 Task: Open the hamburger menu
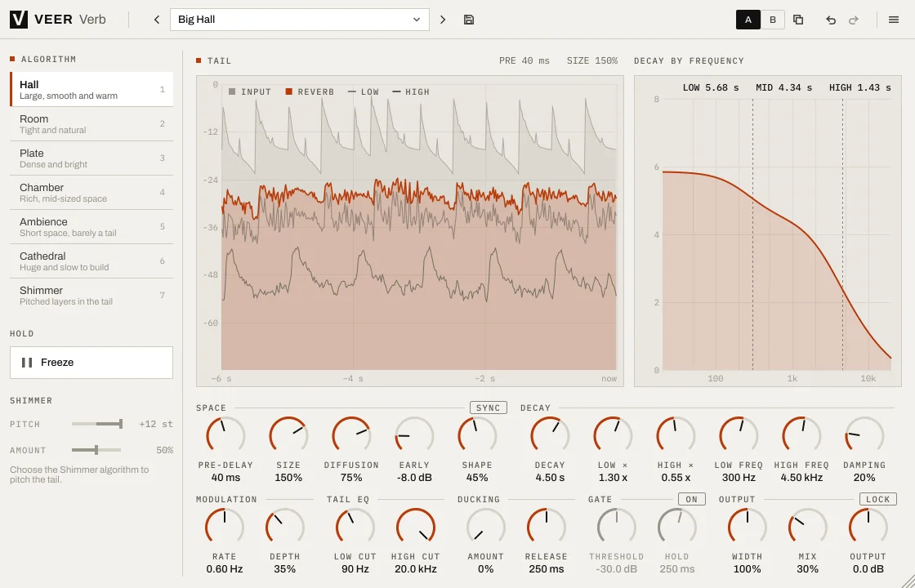[x=894, y=20]
